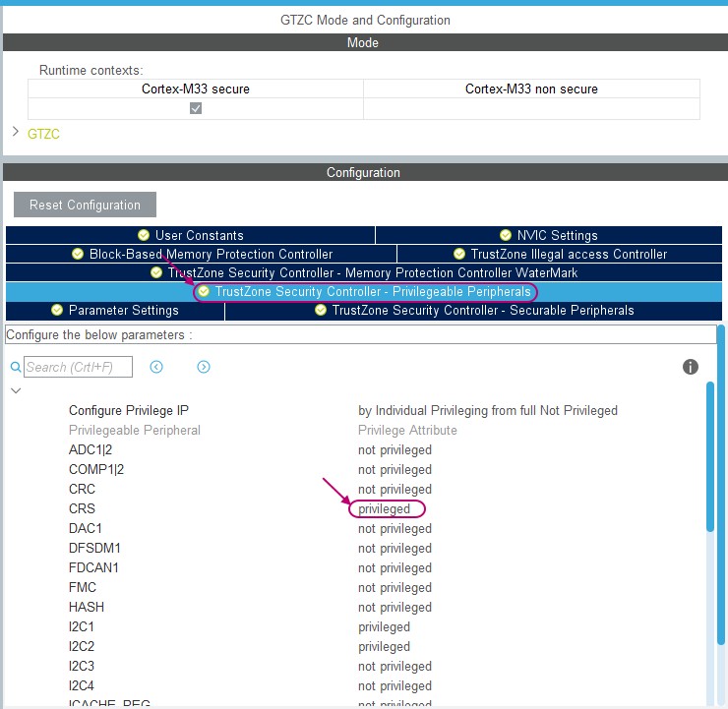Collapse the parameters list chevron
The width and height of the screenshot is (728, 709).
pos(16,390)
